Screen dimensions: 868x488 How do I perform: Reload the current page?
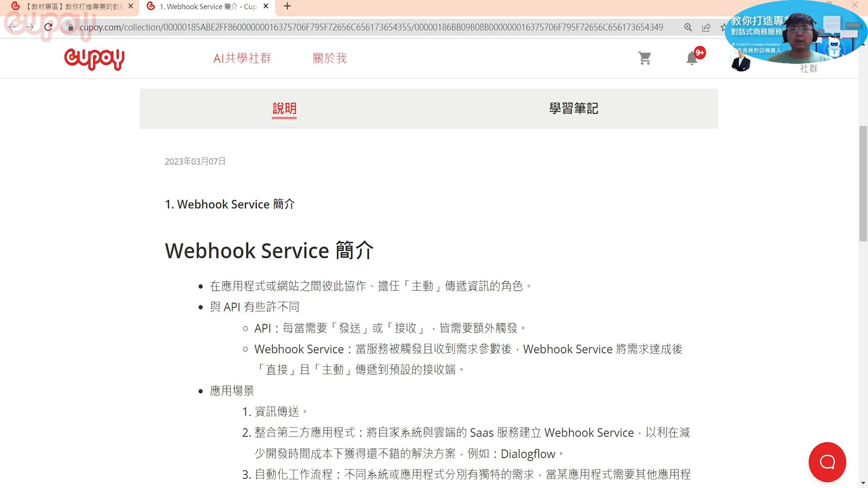47,27
